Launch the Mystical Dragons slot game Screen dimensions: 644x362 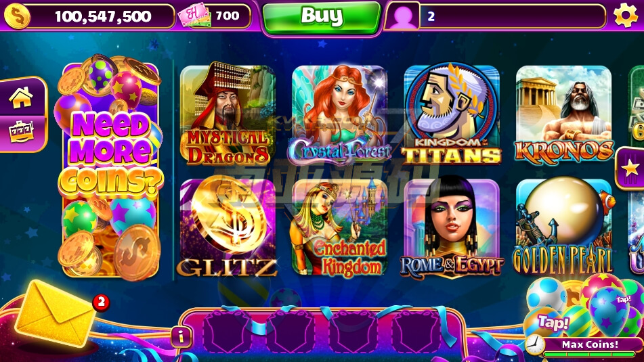coord(228,114)
